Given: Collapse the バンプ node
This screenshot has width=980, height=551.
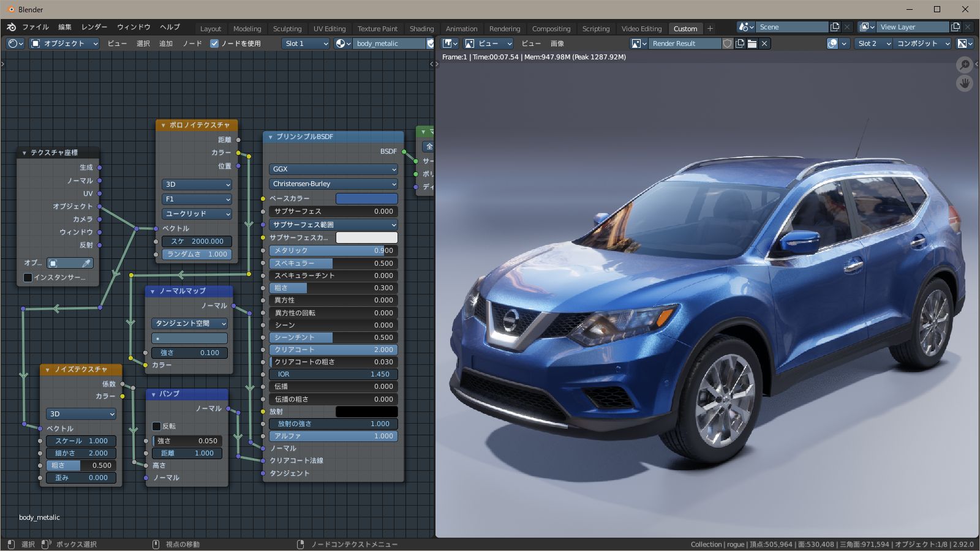Looking at the screenshot, I should (x=153, y=394).
